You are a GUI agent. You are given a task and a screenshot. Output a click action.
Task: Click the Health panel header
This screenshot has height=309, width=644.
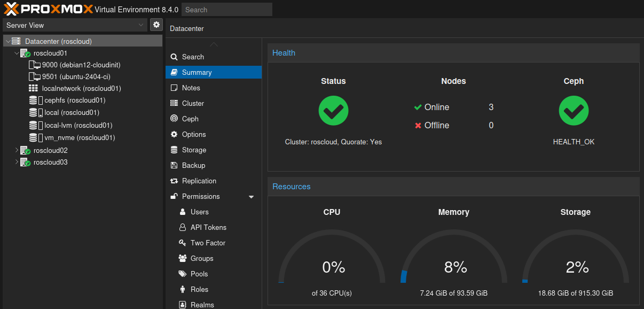pos(453,53)
